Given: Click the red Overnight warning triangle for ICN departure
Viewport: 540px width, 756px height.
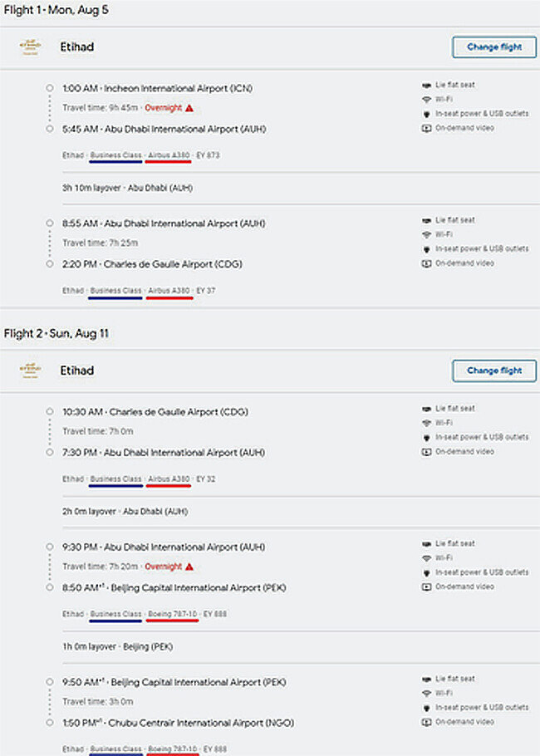Looking at the screenshot, I should pyautogui.click(x=189, y=108).
